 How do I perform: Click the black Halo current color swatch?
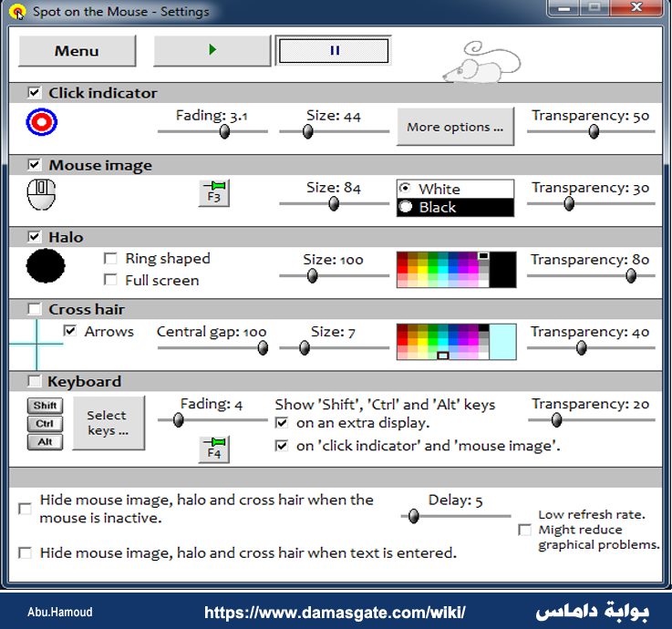(502, 270)
